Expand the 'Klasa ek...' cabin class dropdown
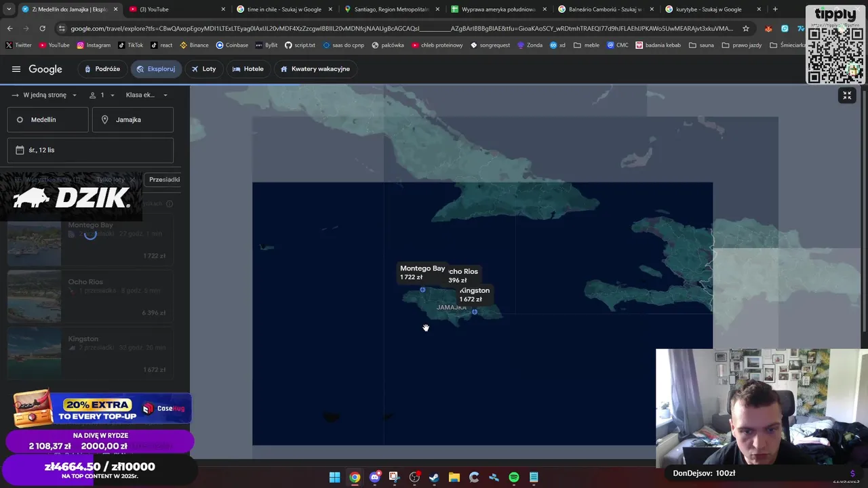This screenshot has width=868, height=488. 146,95
